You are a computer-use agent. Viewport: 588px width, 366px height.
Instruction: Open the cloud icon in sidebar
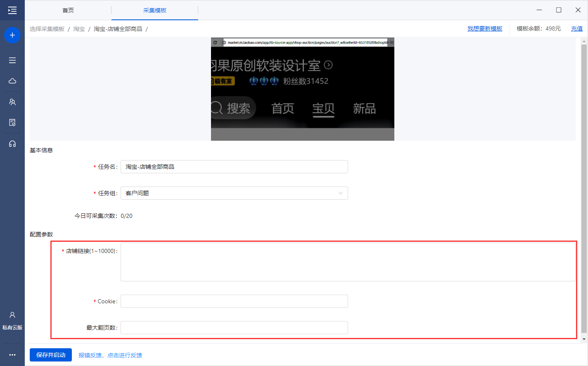(12, 81)
